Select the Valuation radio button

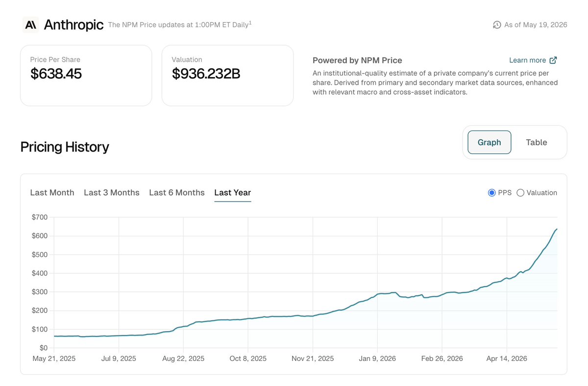click(x=520, y=193)
